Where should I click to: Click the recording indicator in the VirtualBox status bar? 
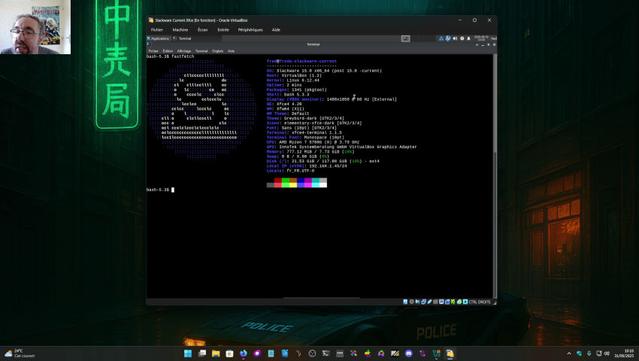point(447,302)
